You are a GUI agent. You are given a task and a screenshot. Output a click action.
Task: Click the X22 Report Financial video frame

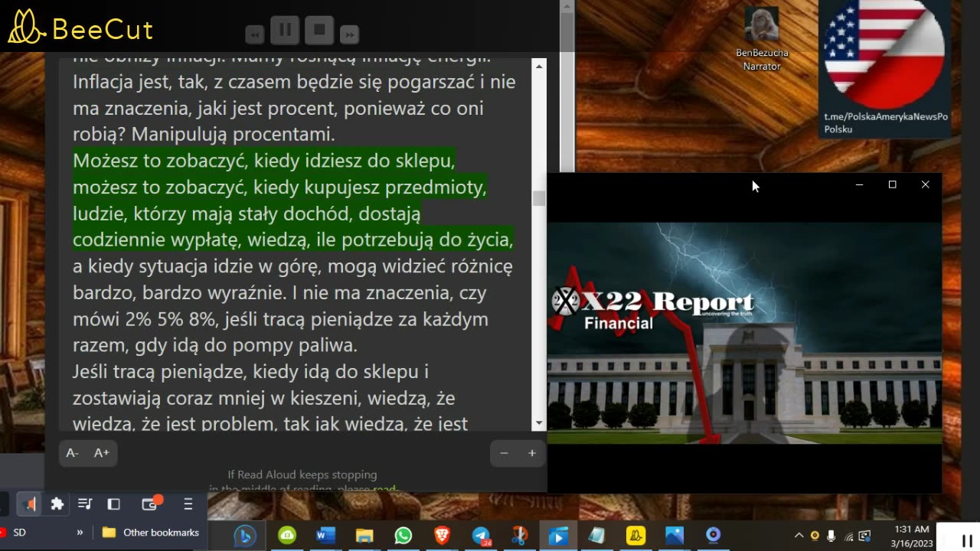744,333
